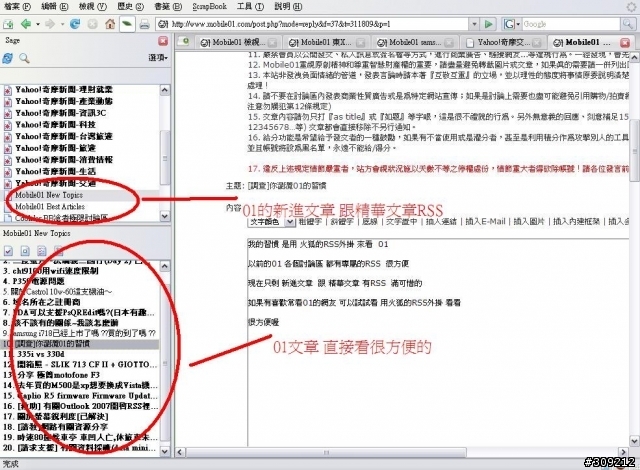Open the 檔案 (F) menu

click(x=17, y=7)
